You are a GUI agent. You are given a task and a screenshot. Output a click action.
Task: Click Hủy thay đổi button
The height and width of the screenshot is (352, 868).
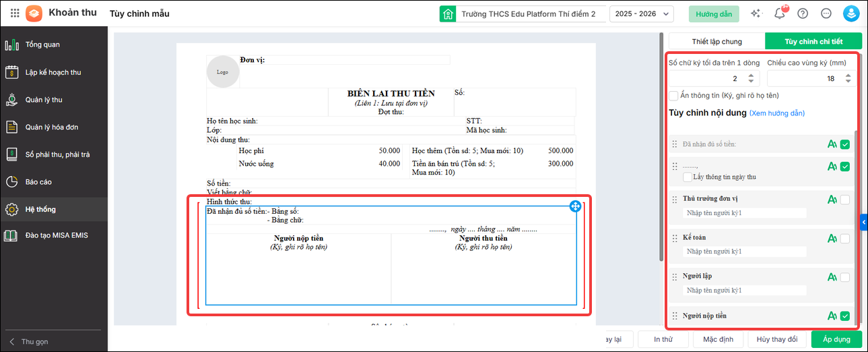(x=777, y=339)
